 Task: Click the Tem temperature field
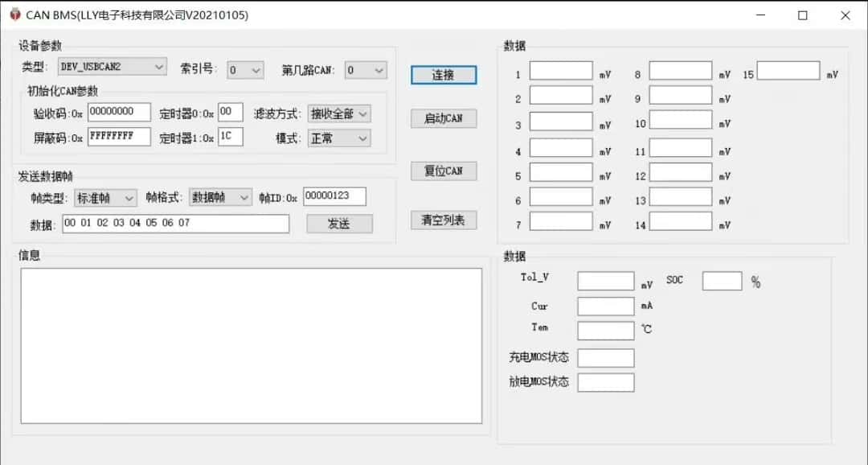606,331
